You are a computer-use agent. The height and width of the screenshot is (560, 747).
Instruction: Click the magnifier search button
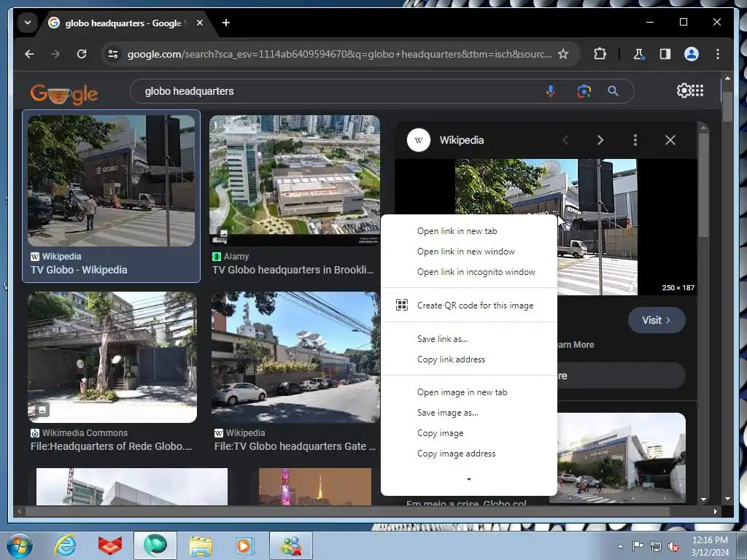[613, 91]
